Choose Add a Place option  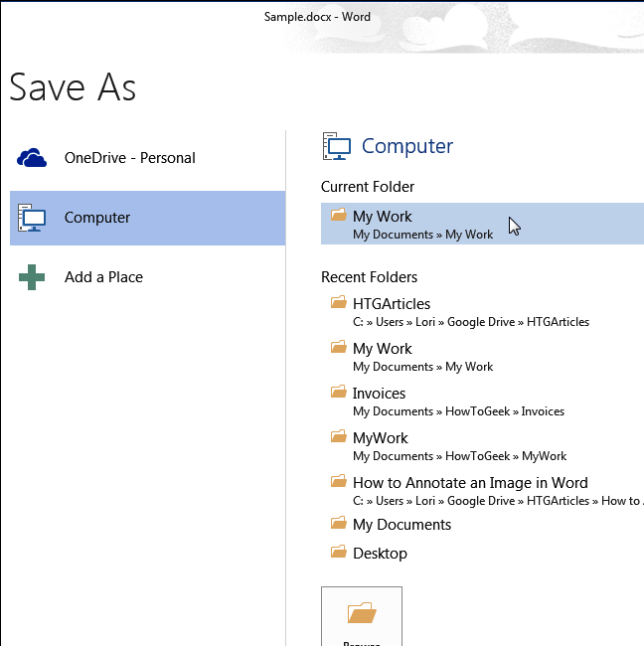point(147,277)
